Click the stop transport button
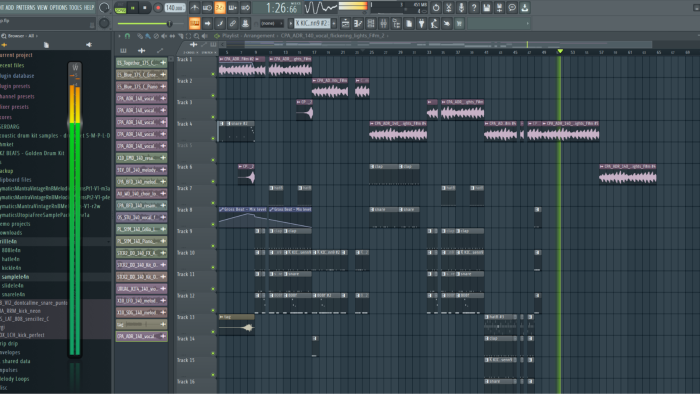The image size is (700, 394). coord(145,8)
